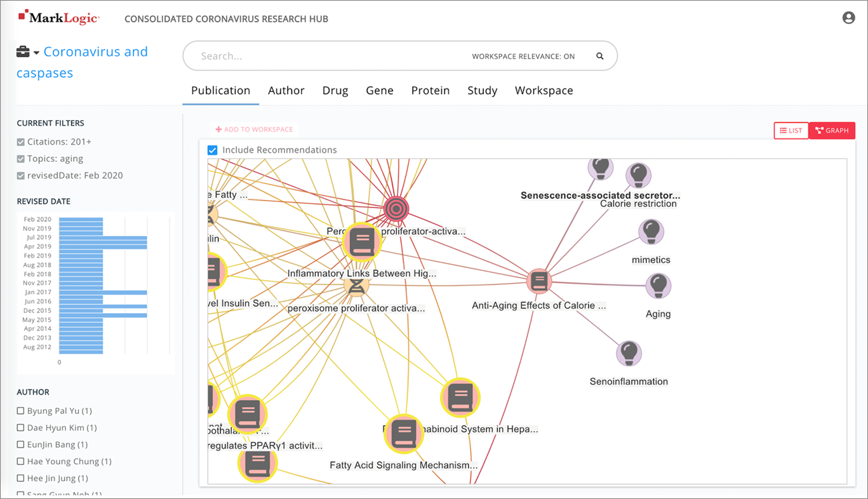Open the Gene tab
This screenshot has height=499, width=868.
[x=379, y=90]
